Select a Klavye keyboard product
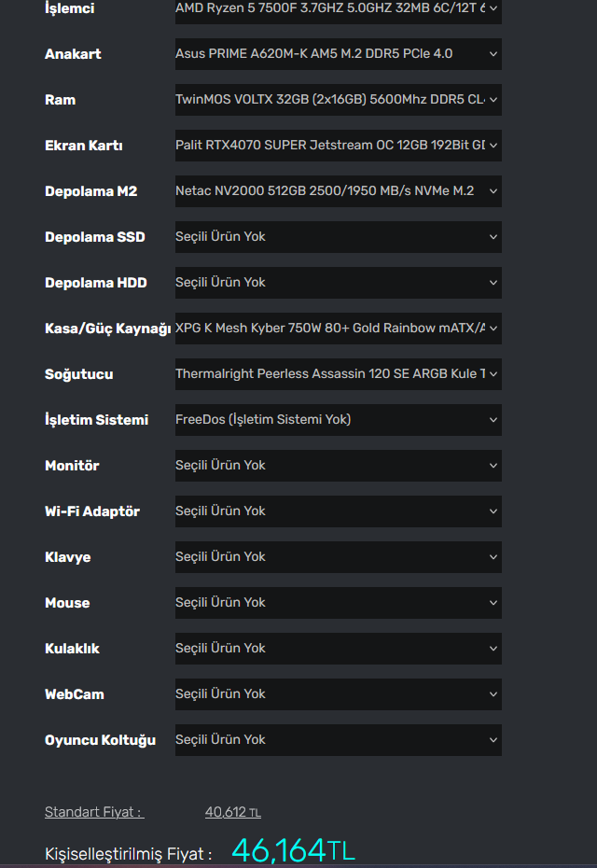Image resolution: width=597 pixels, height=868 pixels. [338, 557]
